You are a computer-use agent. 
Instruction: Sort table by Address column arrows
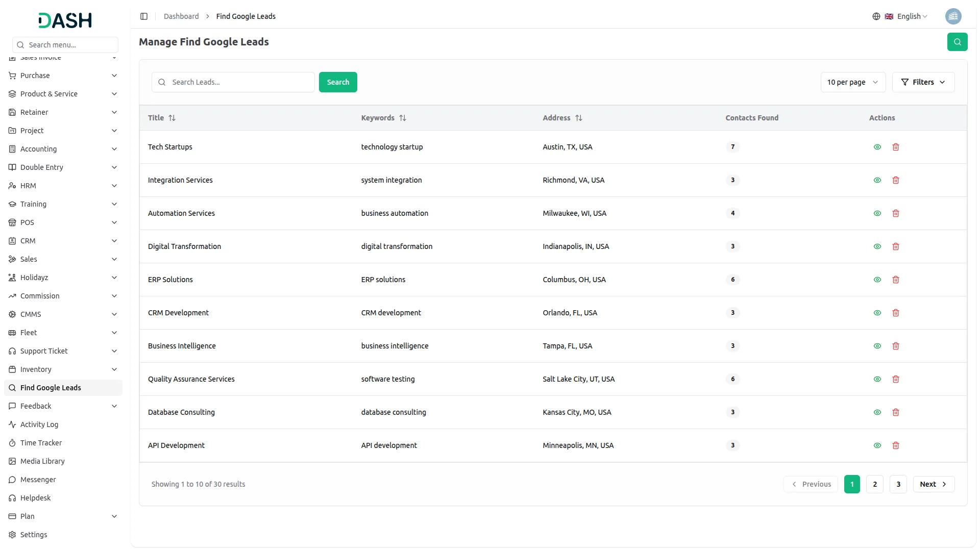pos(578,118)
